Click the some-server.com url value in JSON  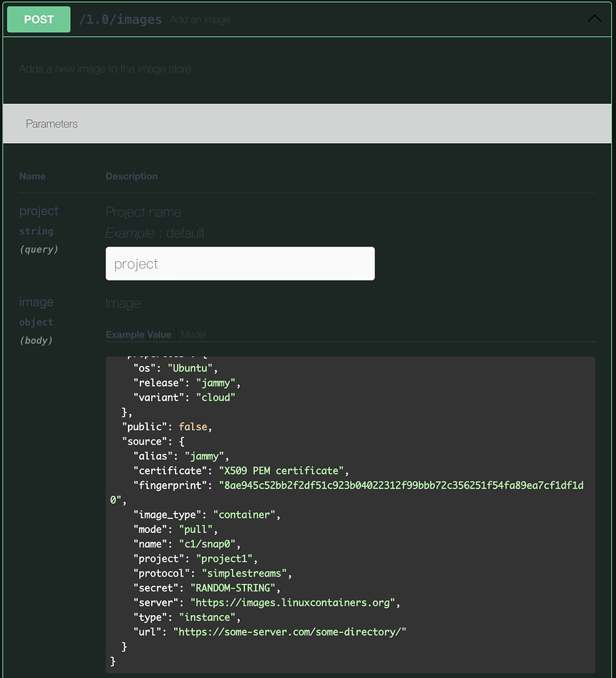tap(289, 632)
